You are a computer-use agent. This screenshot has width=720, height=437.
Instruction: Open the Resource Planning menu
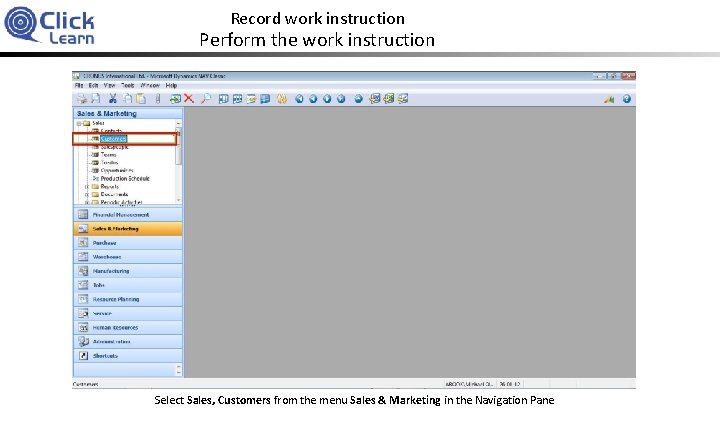coord(128,299)
